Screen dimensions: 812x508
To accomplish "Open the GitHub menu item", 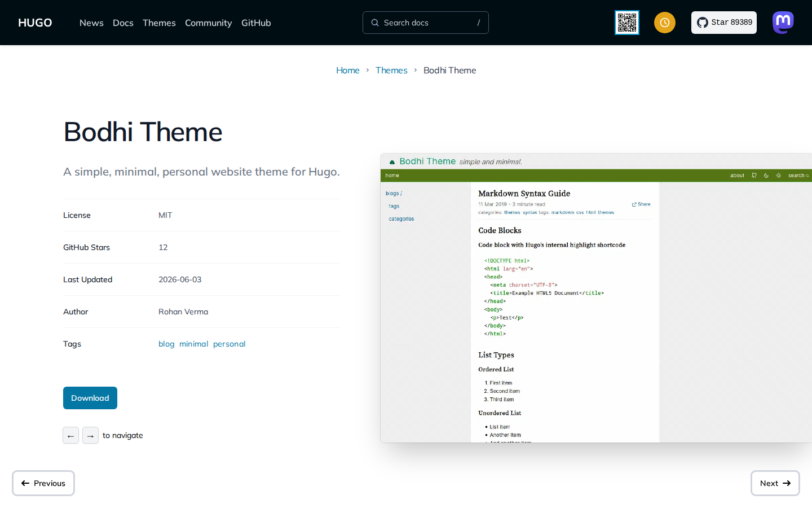I will click(256, 23).
